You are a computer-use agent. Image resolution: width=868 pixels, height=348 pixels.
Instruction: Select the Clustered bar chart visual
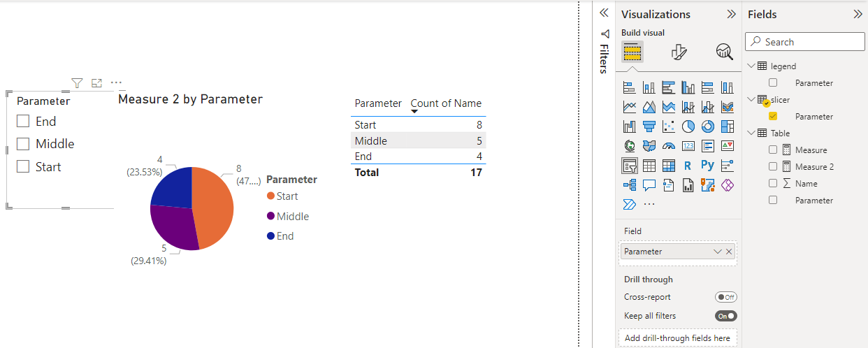[668, 87]
